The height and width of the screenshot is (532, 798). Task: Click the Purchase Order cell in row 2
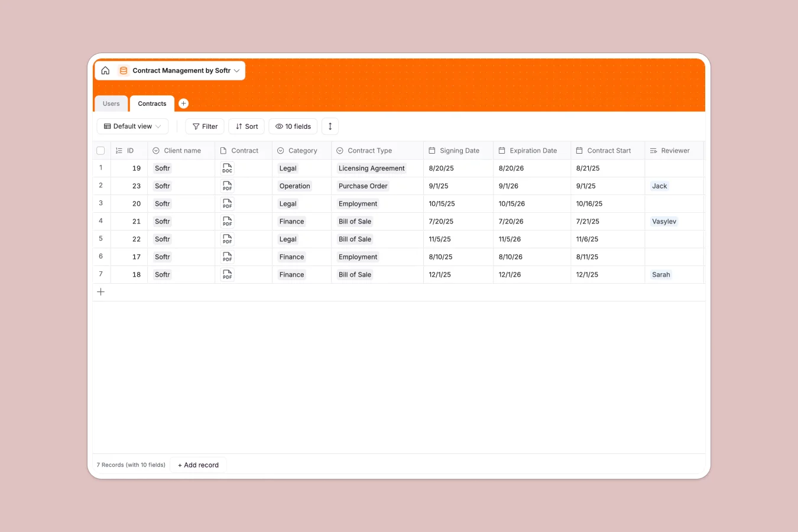click(362, 186)
